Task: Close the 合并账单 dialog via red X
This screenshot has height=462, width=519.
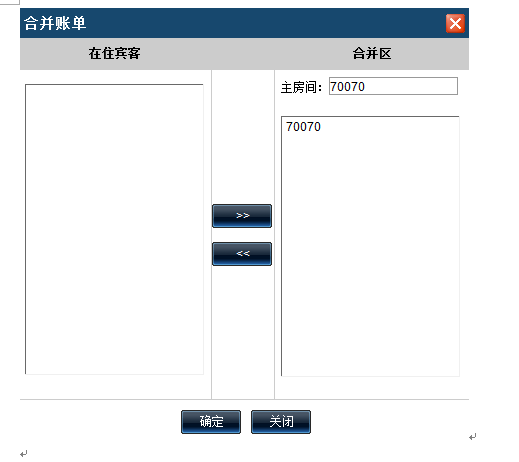Action: pyautogui.click(x=455, y=23)
